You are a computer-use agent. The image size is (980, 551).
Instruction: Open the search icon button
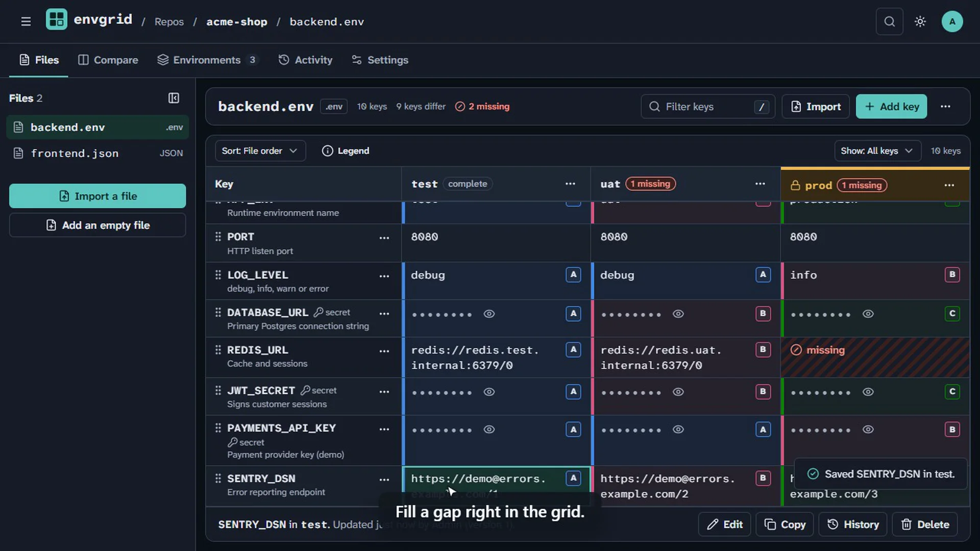889,21
